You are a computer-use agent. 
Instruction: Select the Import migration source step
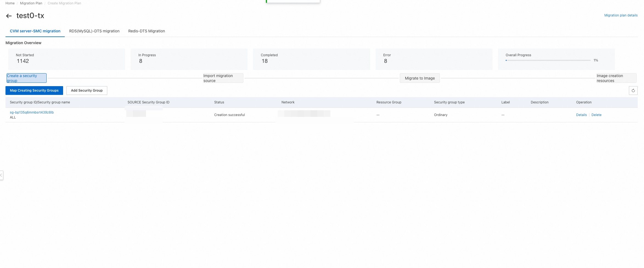coord(223,78)
